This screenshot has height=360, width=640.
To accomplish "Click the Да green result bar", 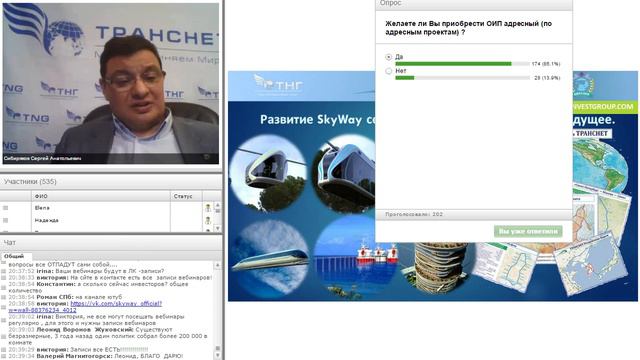I will (453, 64).
